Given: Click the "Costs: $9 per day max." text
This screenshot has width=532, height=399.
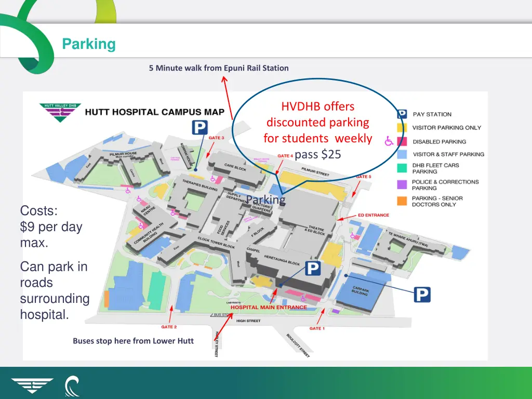Looking at the screenshot, I should (51, 227).
